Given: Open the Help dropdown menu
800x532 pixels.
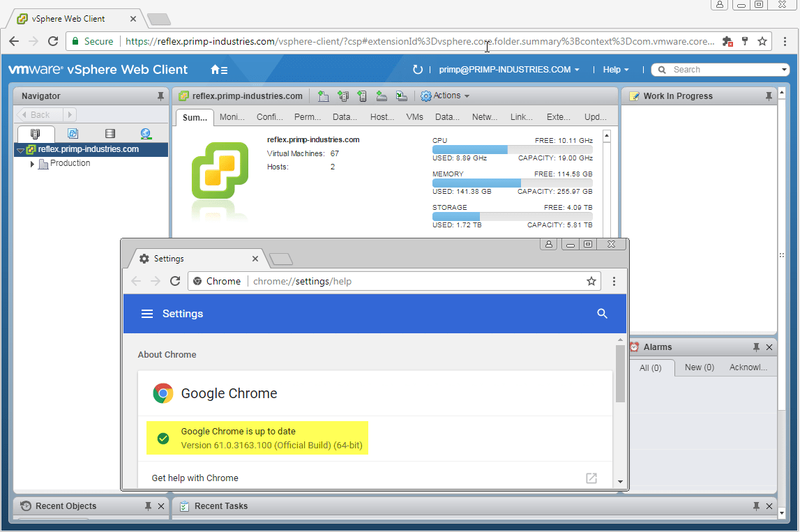Looking at the screenshot, I should coord(616,70).
